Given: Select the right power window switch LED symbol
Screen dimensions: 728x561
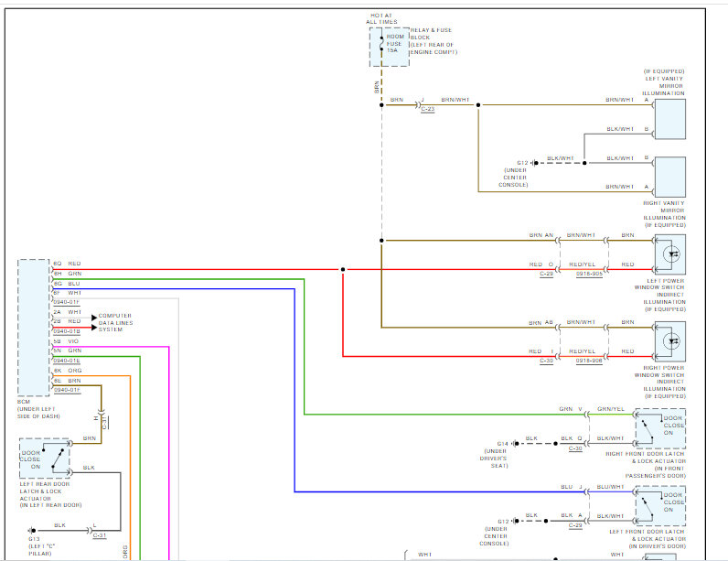Looking at the screenshot, I should tap(669, 341).
